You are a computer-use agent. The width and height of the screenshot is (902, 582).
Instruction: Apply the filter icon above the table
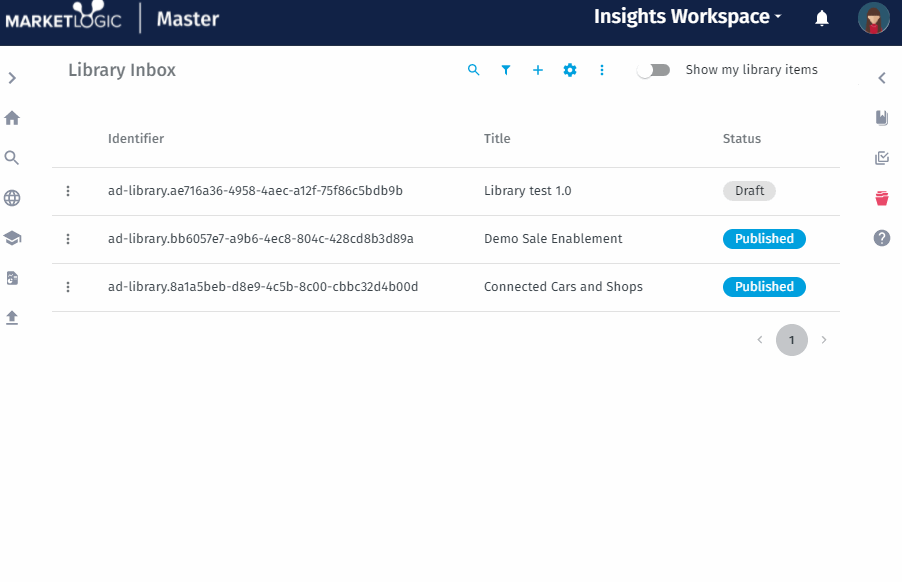505,70
